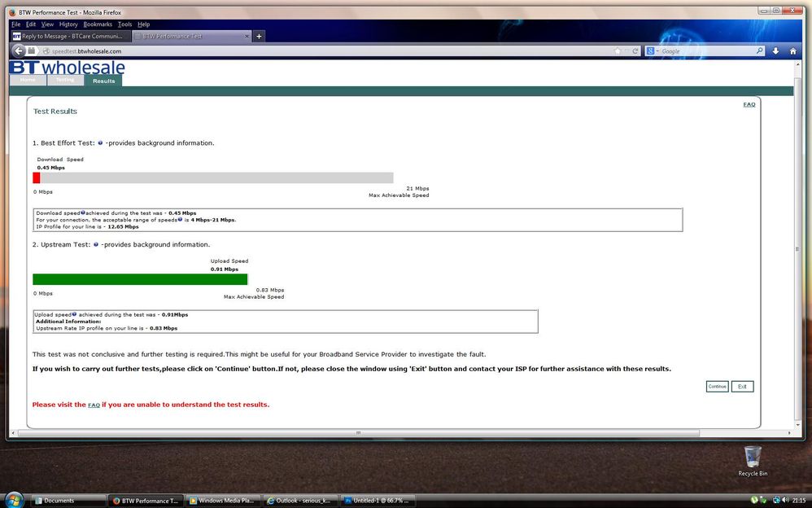Click the URL address bar
Screen dimensions: 812x508
click(x=331, y=50)
